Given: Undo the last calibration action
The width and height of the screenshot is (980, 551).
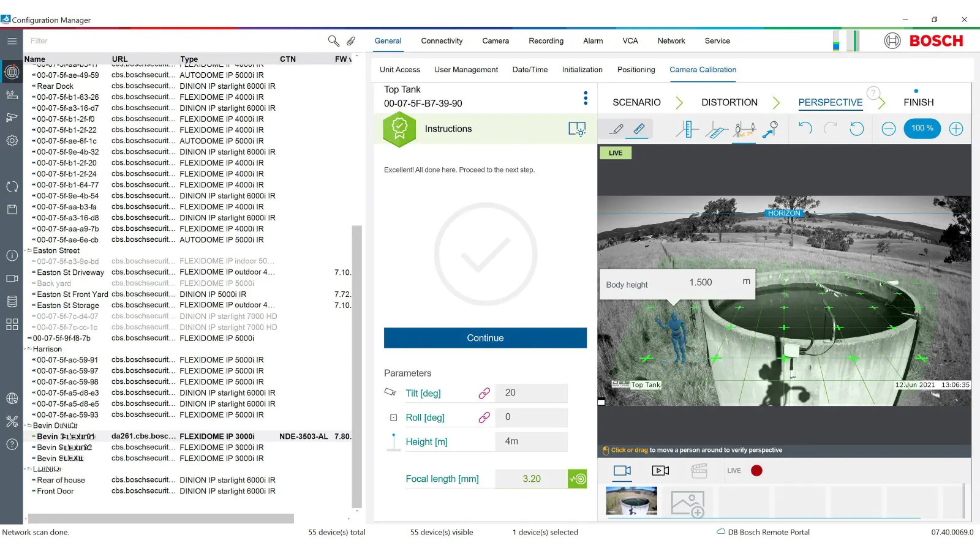Looking at the screenshot, I should [805, 128].
